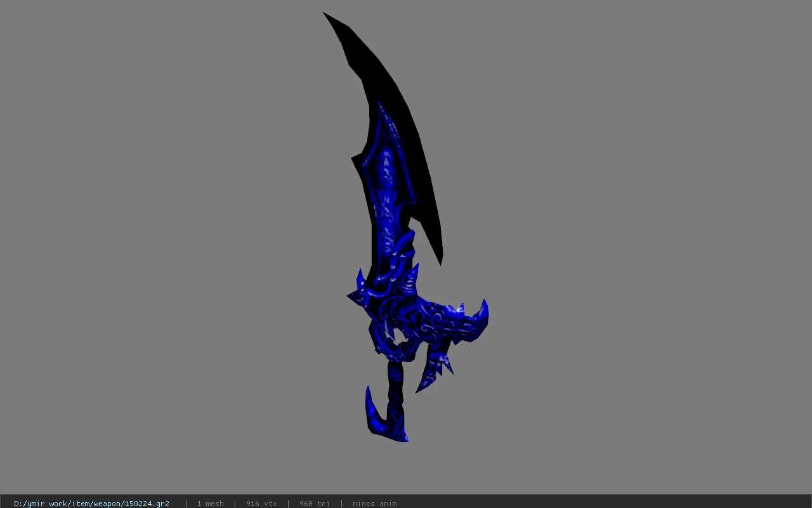
Task: Click the '960 tri' triangle count
Action: coord(315,504)
